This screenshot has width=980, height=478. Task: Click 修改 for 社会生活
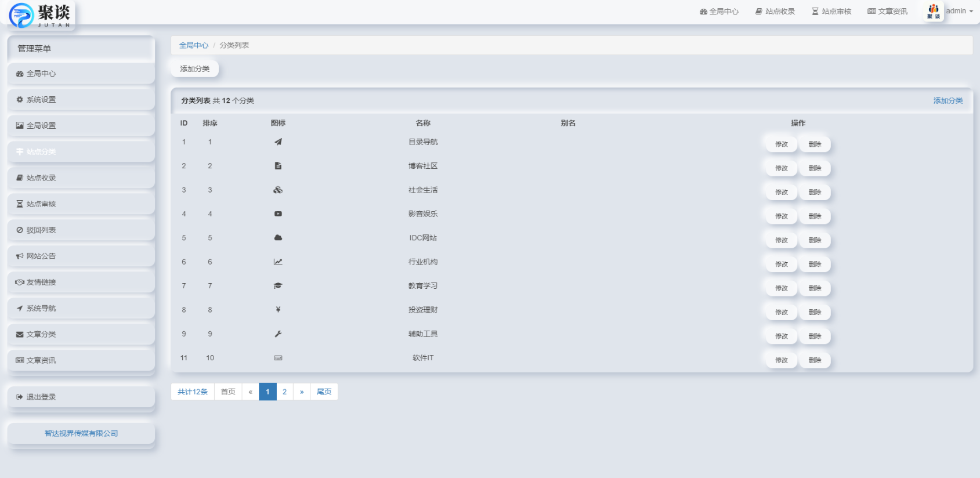tap(782, 192)
